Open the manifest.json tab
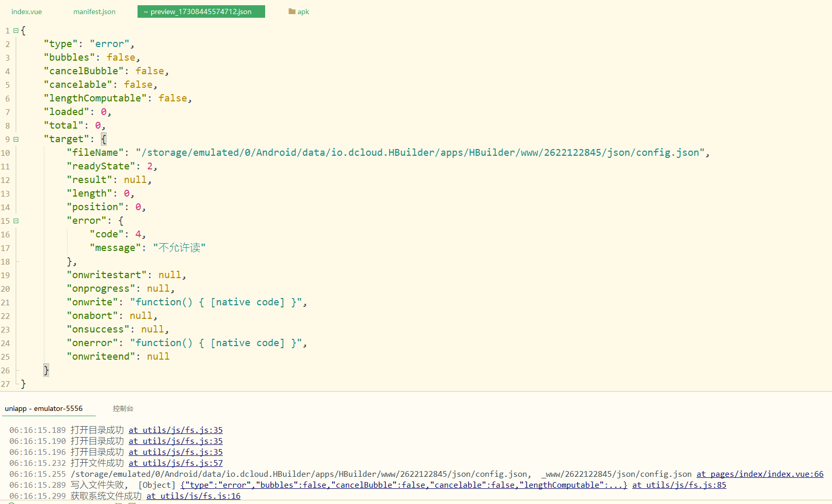Screen dimensions: 832x504 tap(94, 12)
